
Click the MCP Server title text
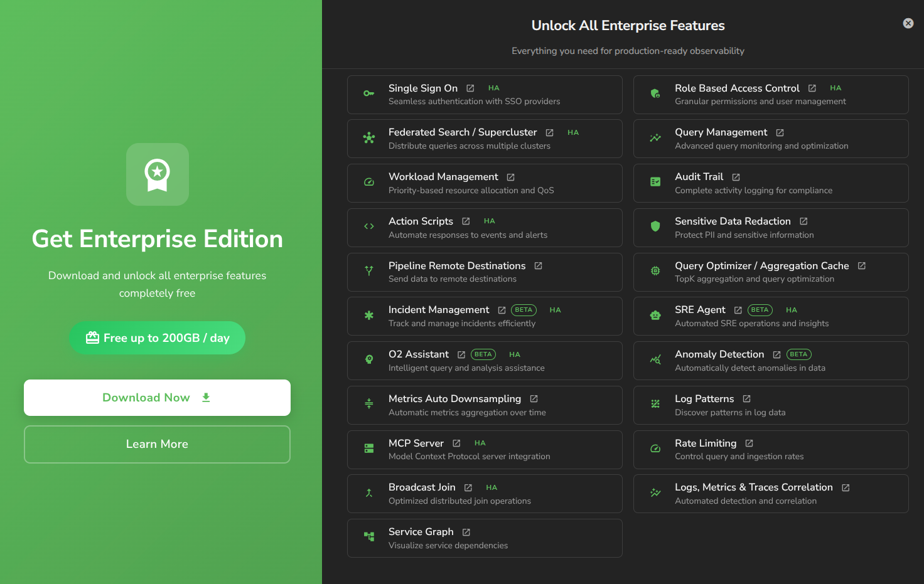416,443
